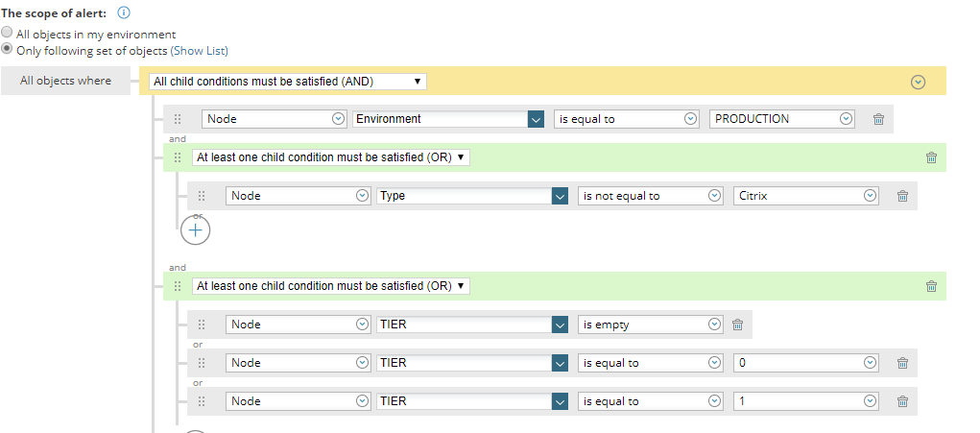Select All objects in my environment
Image resolution: width=980 pixels, height=433 pixels.
[8, 33]
